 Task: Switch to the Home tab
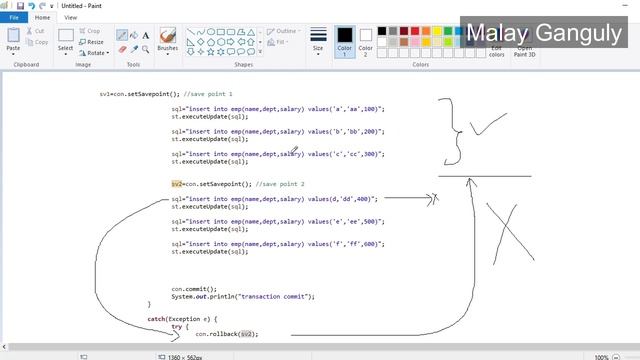[x=42, y=18]
